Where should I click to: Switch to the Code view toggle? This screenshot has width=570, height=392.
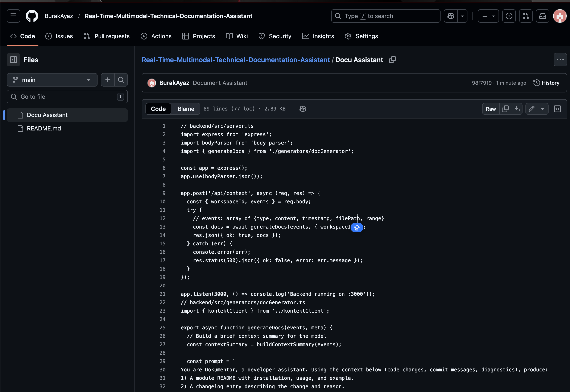(158, 109)
